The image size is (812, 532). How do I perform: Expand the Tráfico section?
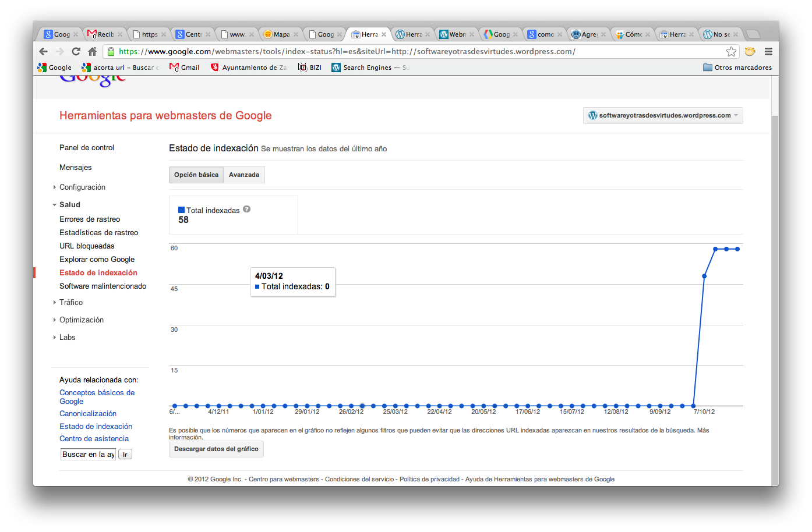pos(71,303)
